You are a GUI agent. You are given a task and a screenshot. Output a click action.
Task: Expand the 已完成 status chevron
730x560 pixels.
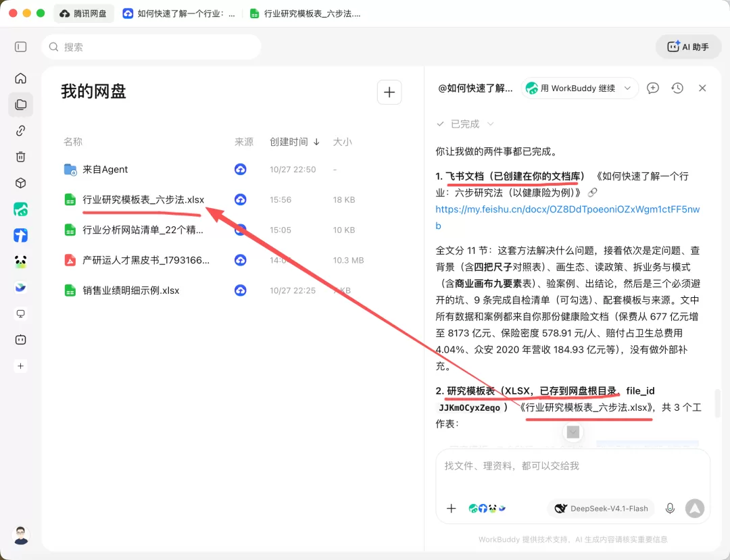(x=490, y=124)
